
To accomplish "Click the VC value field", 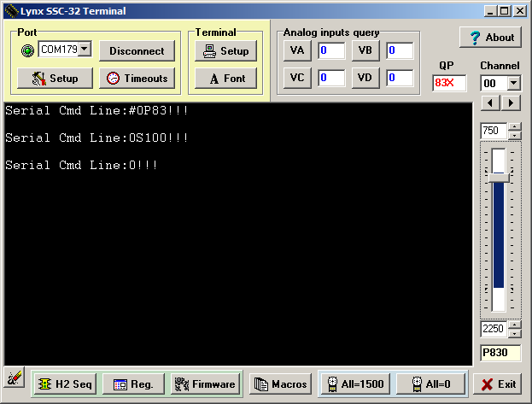I will pos(331,78).
